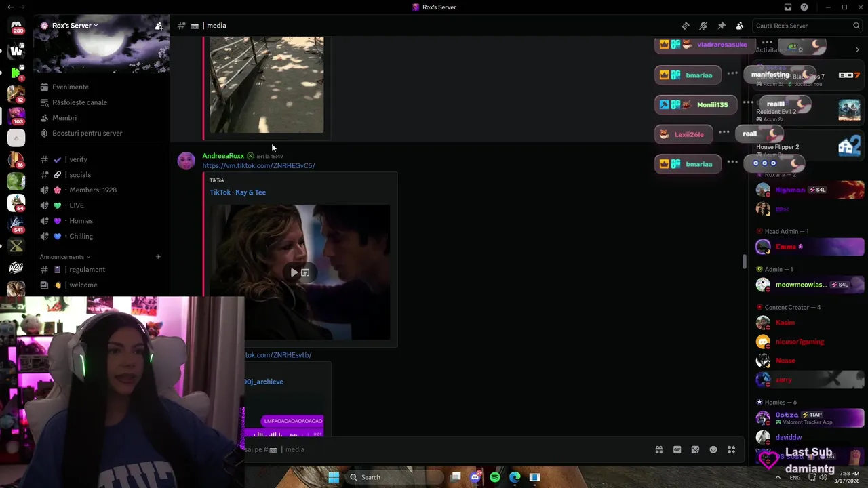
Task: Select member meowmeowlas under Admin
Action: pos(810,285)
